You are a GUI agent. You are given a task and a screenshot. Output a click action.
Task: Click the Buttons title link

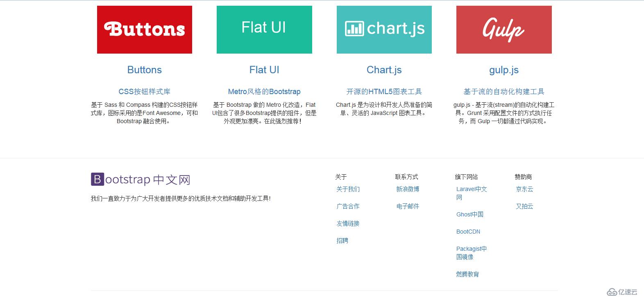tap(145, 70)
